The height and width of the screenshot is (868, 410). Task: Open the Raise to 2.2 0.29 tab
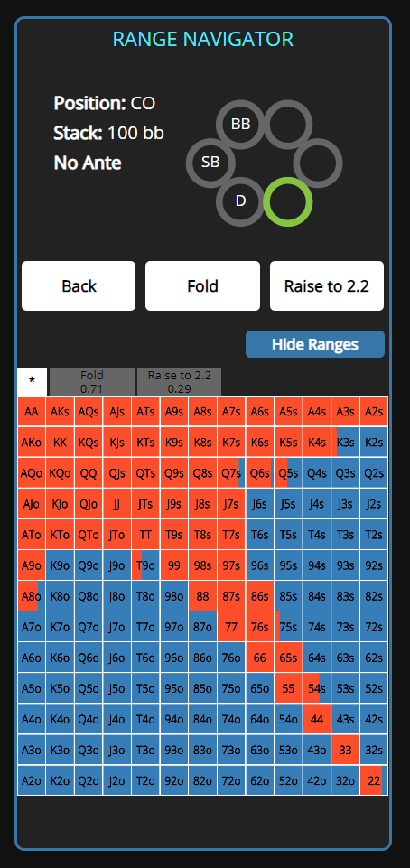[x=180, y=381]
